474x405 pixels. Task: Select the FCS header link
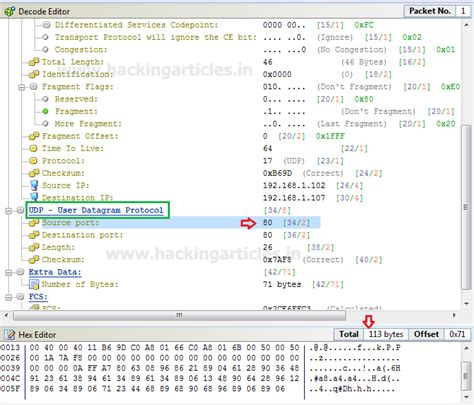[38, 297]
